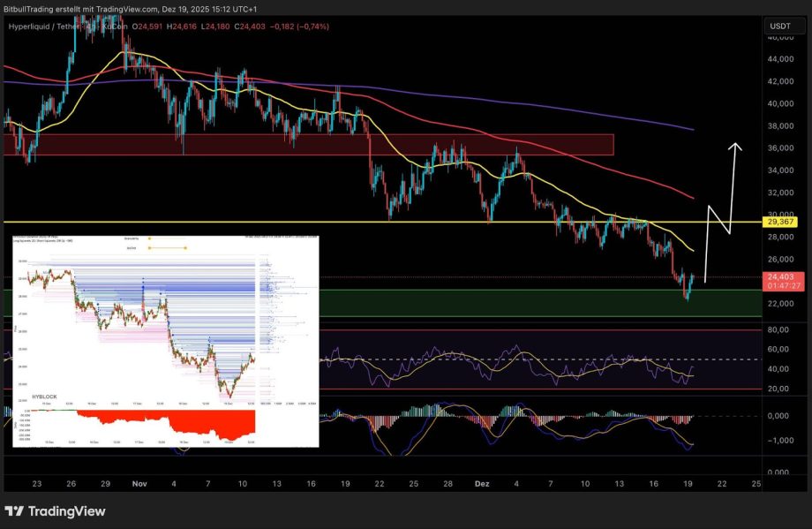Open the Hyblock liquidation heatmap inset
The height and width of the screenshot is (529, 812).
[165, 340]
